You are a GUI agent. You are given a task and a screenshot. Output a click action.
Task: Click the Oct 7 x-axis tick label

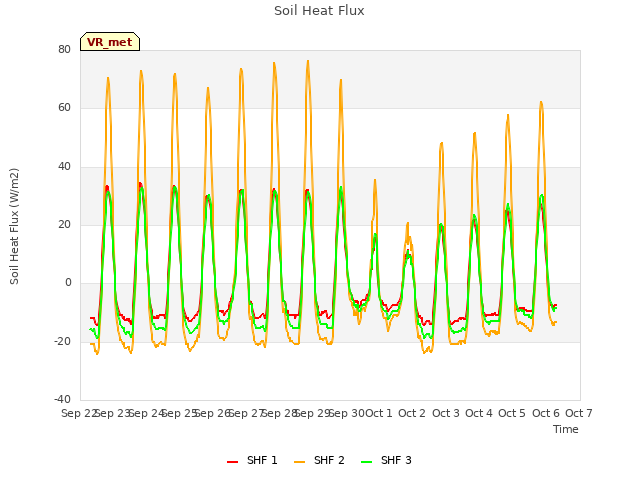579,413
